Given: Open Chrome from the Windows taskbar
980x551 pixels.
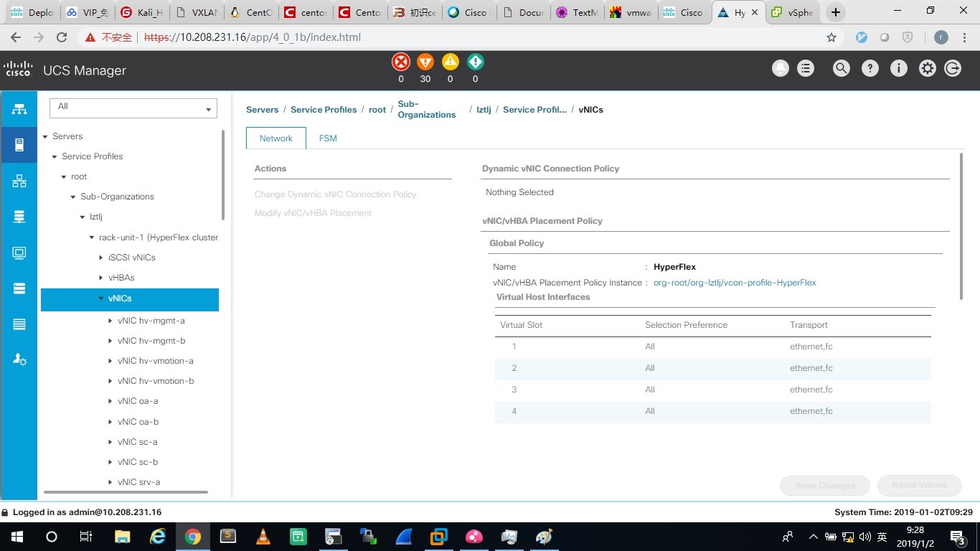Looking at the screenshot, I should click(192, 537).
